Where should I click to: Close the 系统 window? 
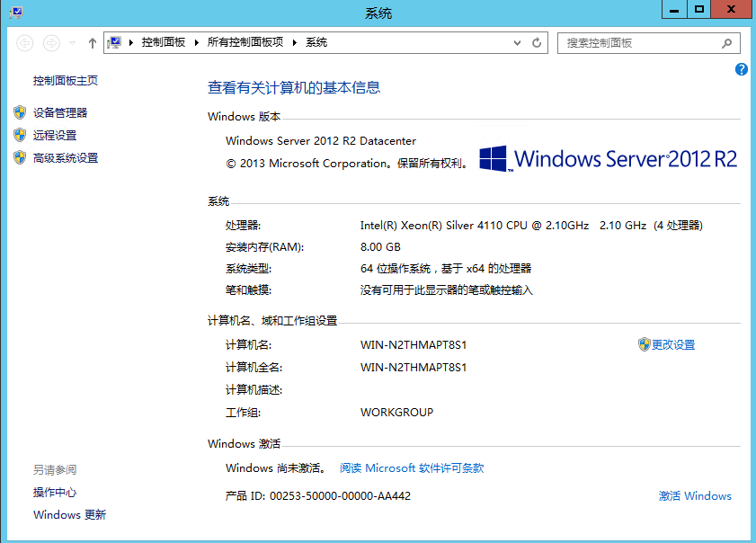pyautogui.click(x=731, y=10)
